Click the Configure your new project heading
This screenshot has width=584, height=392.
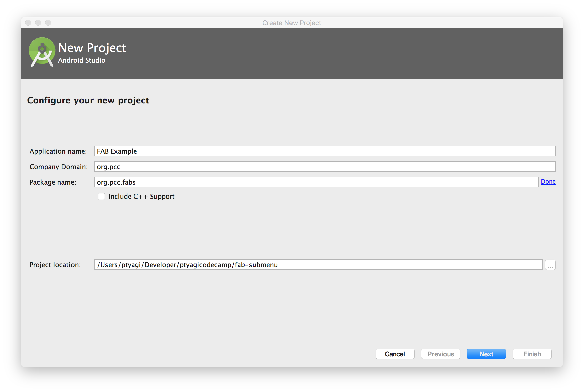pos(88,100)
